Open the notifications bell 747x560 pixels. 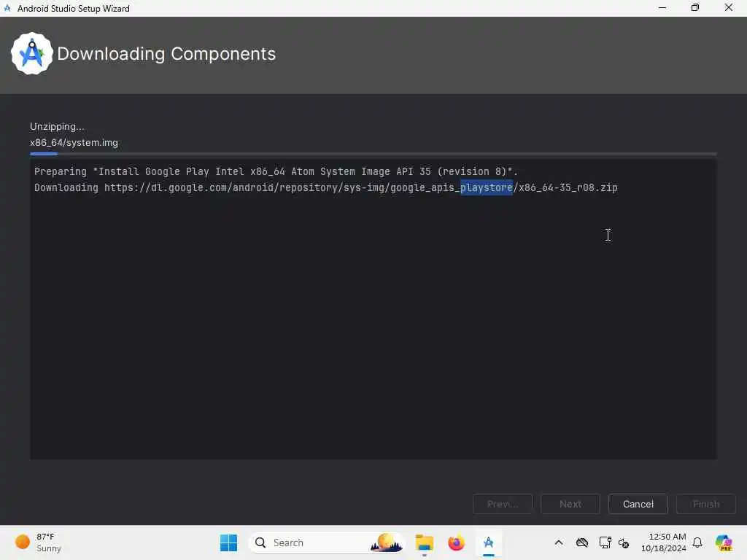697,542
